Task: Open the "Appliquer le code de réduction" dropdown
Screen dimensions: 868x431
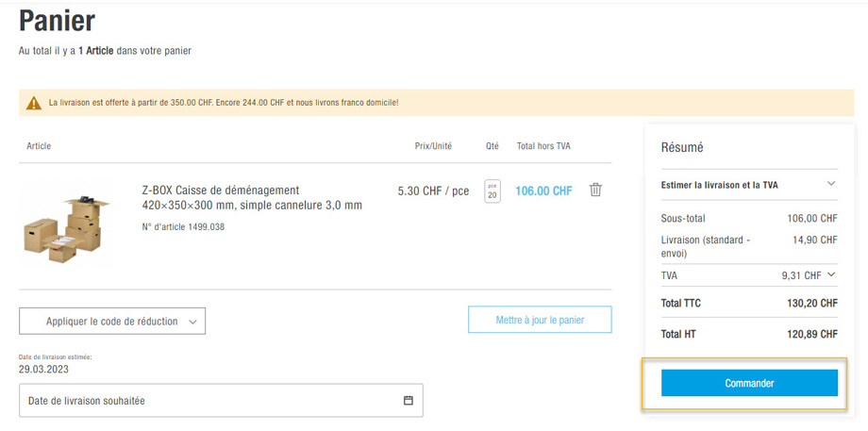Action: tap(112, 321)
